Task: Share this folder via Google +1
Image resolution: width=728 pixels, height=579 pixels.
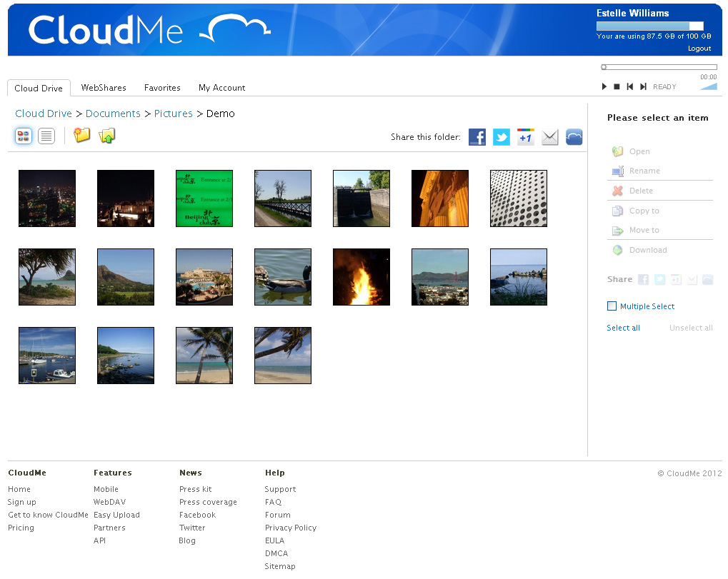Action: pyautogui.click(x=525, y=136)
